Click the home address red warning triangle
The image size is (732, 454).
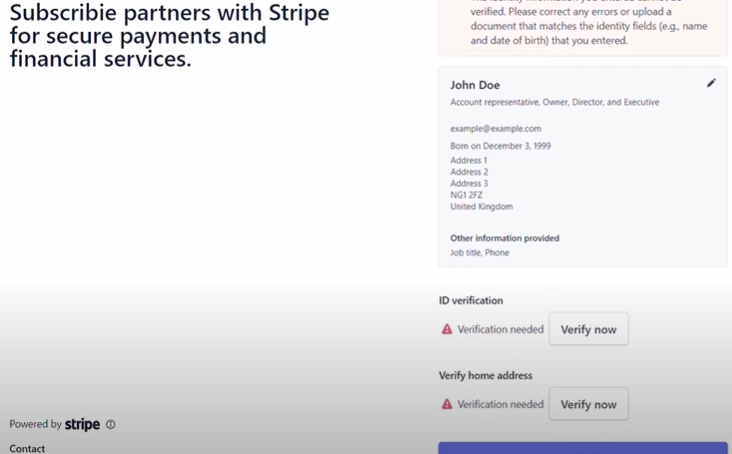pos(447,404)
